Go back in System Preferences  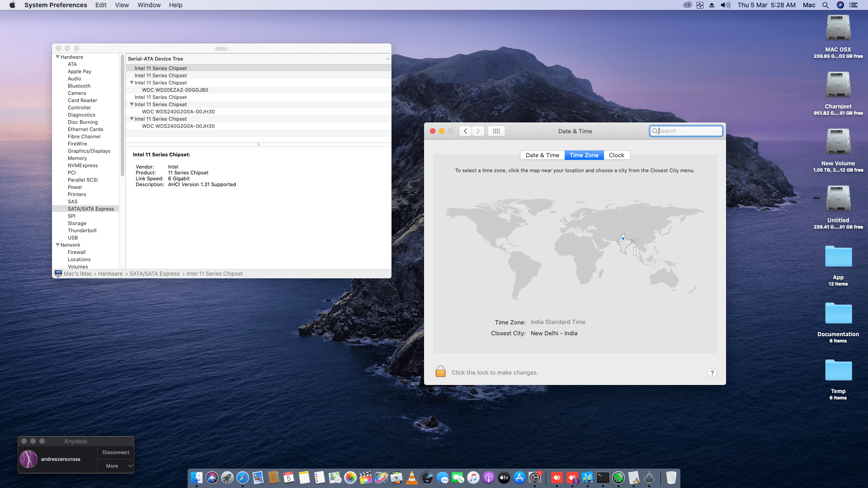(x=465, y=131)
